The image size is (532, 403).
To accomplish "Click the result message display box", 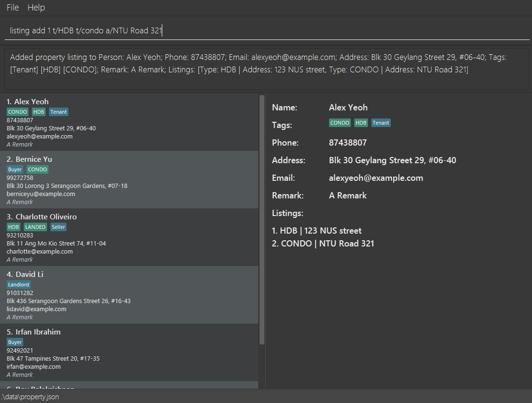I will point(266,69).
